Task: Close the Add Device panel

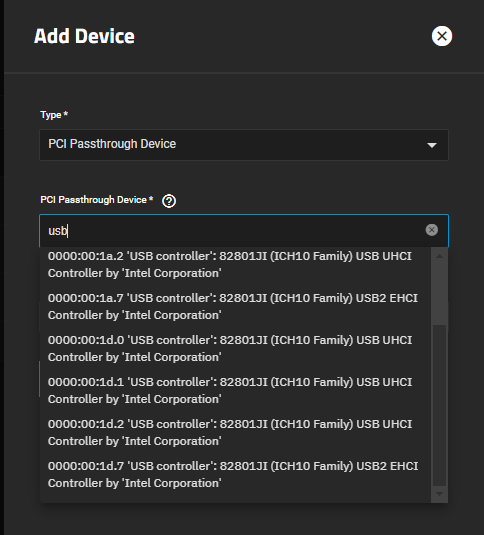Action: [x=442, y=36]
